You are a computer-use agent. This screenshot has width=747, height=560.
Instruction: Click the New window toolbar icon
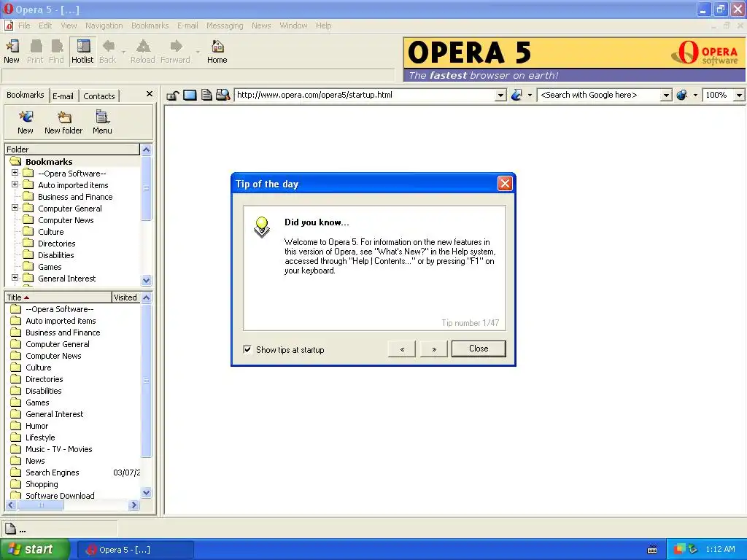coord(12,52)
